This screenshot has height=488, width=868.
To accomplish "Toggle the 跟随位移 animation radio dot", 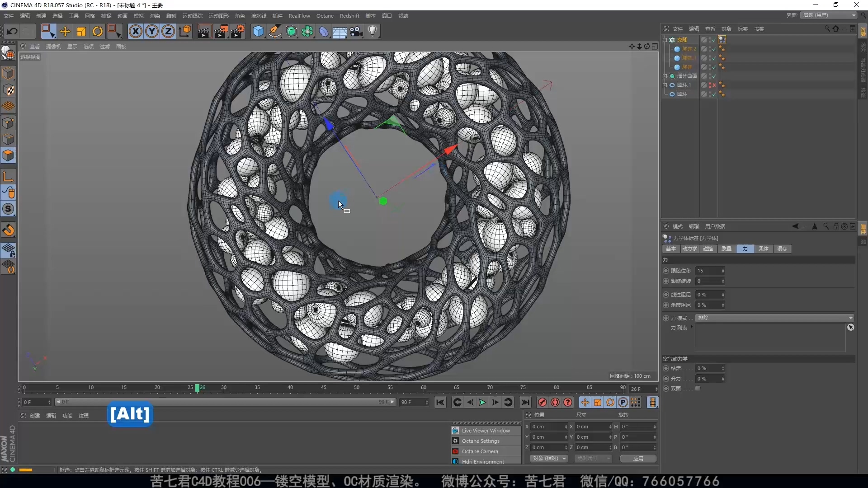I will tap(666, 271).
